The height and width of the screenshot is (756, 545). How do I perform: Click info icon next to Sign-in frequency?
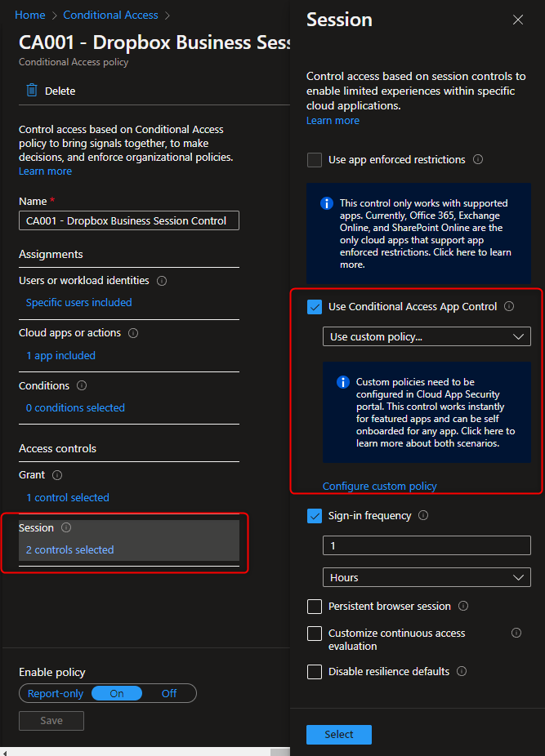point(422,516)
